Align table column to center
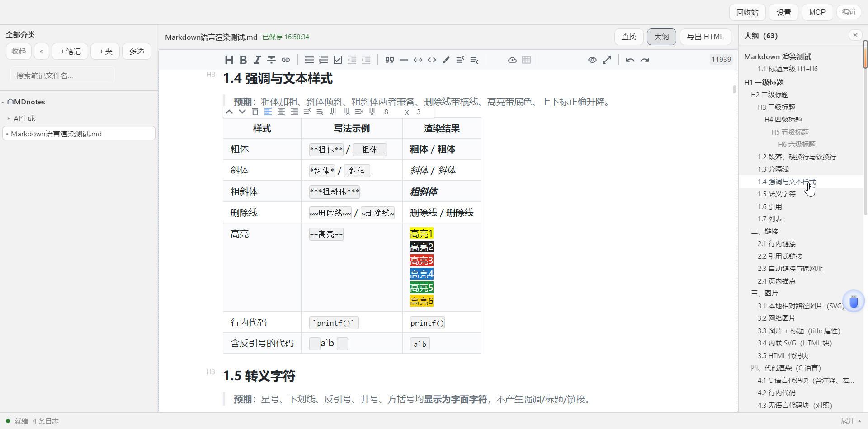This screenshot has height=429, width=868. pos(281,112)
